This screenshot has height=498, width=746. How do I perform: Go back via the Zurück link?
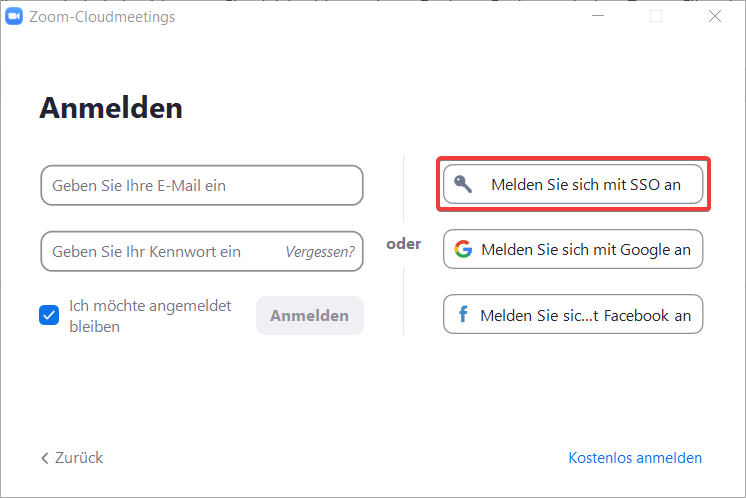72,458
